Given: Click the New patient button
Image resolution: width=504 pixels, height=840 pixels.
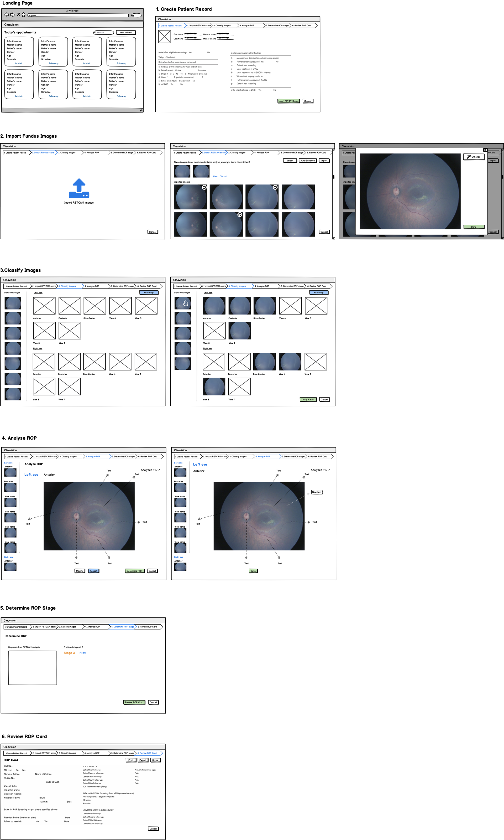Looking at the screenshot, I should (x=126, y=33).
